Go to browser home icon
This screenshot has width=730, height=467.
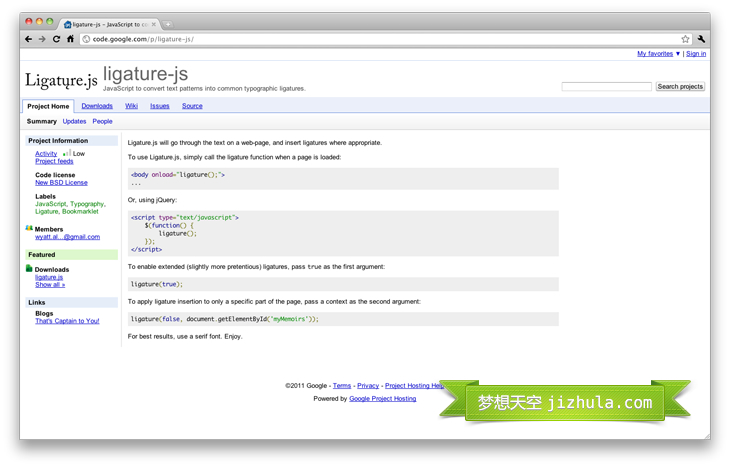tap(70, 39)
